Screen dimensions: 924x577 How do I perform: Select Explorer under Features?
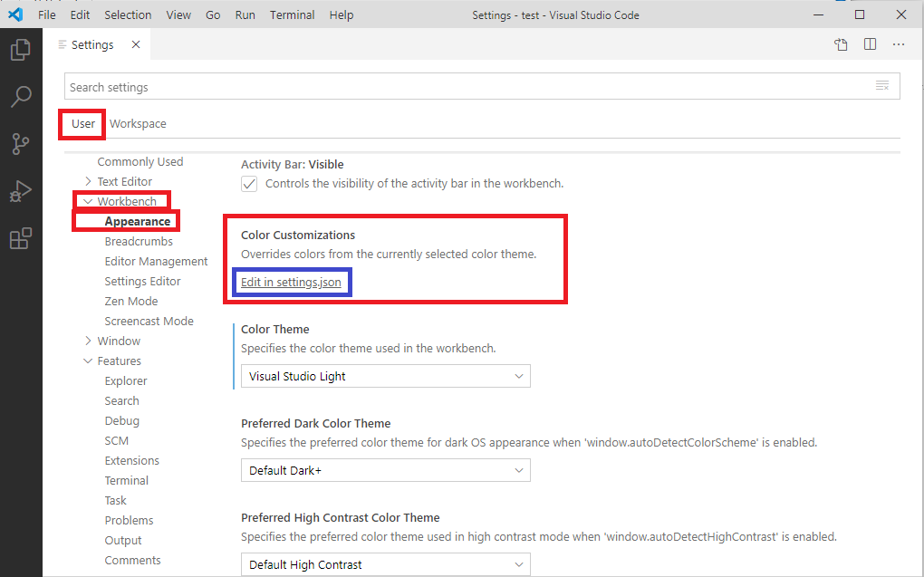coord(126,380)
